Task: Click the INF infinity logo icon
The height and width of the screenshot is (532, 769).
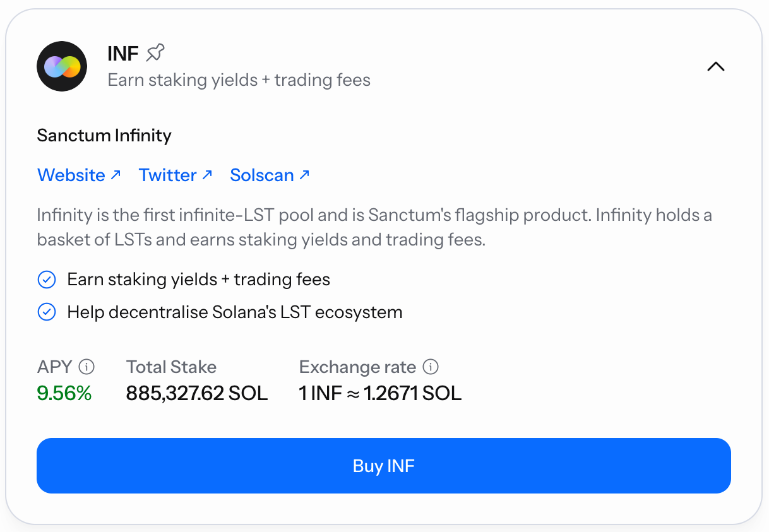Action: 62,66
